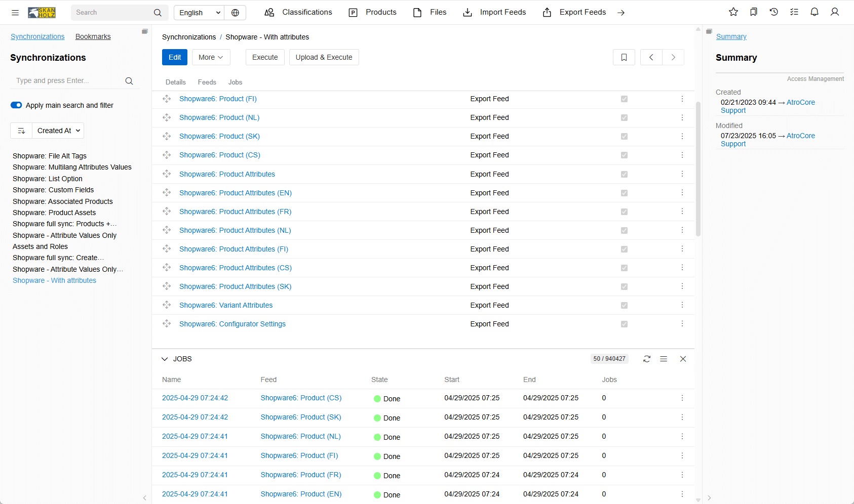Toggle checkbox for Shopware6: Variant Attributes

(624, 306)
